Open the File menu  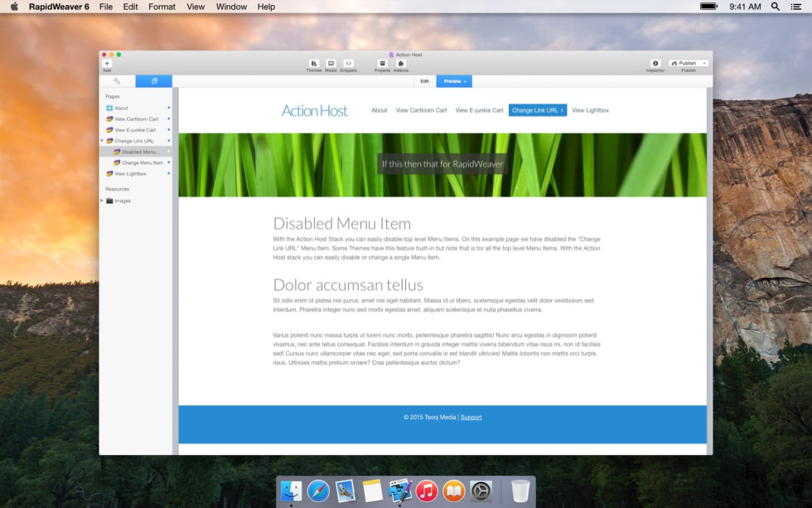[x=106, y=7]
